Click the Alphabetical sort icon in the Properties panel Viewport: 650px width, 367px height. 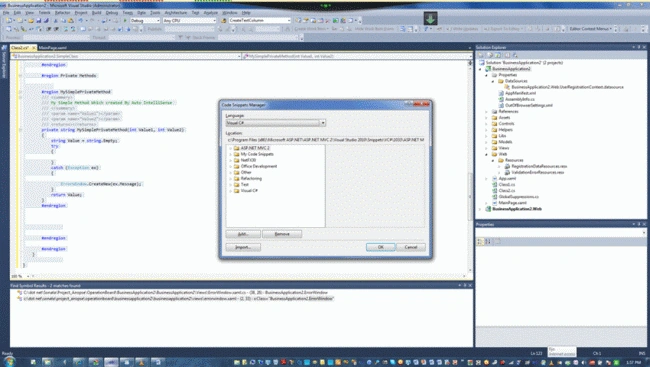click(x=488, y=241)
